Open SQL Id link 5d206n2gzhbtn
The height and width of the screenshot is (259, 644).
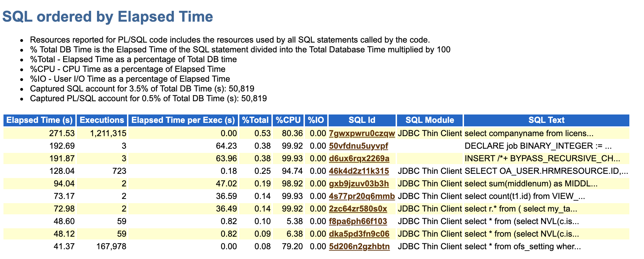[359, 246]
